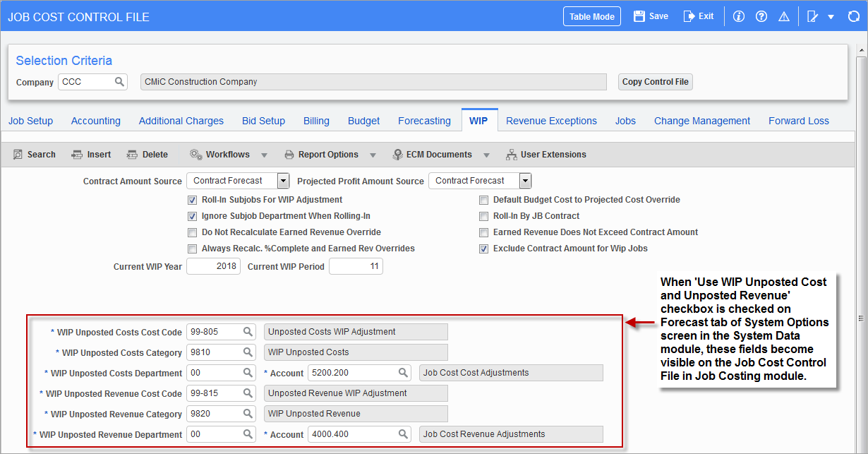Switch to the Forecasting tab
Viewport: 868px width, 454px height.
click(x=424, y=120)
